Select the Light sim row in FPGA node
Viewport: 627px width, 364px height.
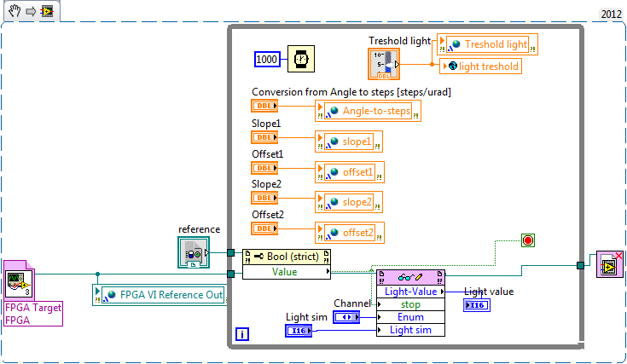coord(410,330)
